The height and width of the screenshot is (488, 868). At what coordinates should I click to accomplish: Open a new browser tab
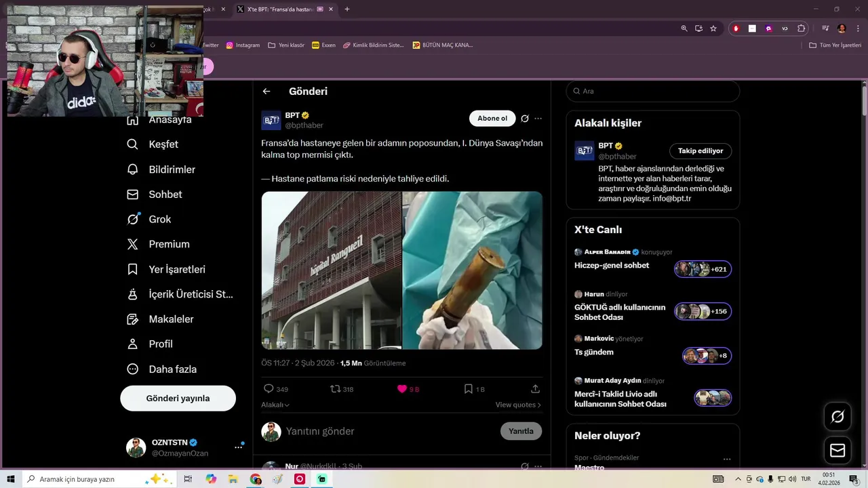click(347, 9)
